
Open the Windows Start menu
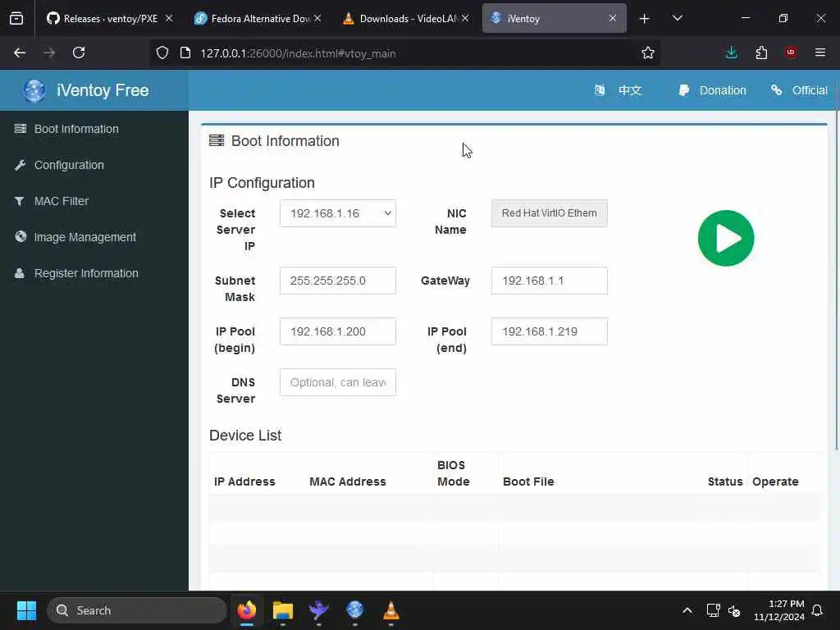[26, 610]
